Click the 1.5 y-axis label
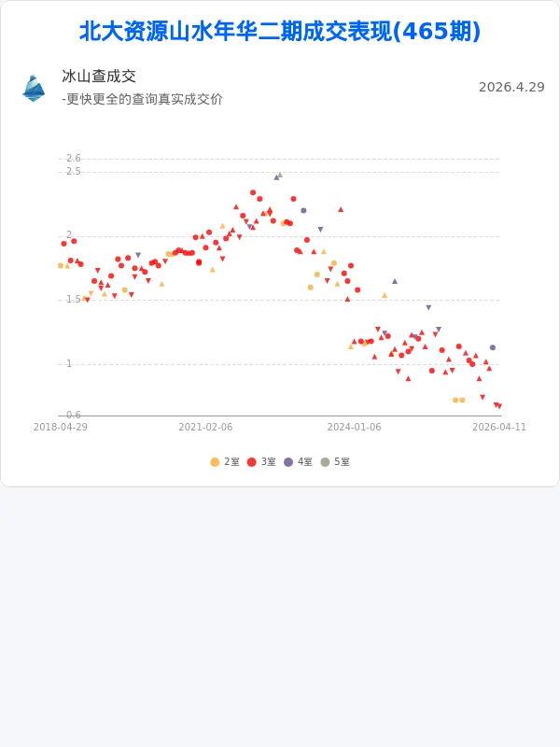The height and width of the screenshot is (747, 560). point(74,299)
